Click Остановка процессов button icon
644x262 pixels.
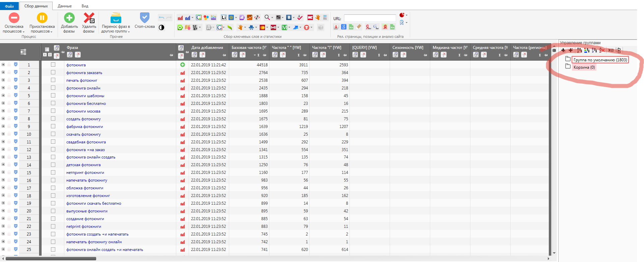tap(14, 18)
